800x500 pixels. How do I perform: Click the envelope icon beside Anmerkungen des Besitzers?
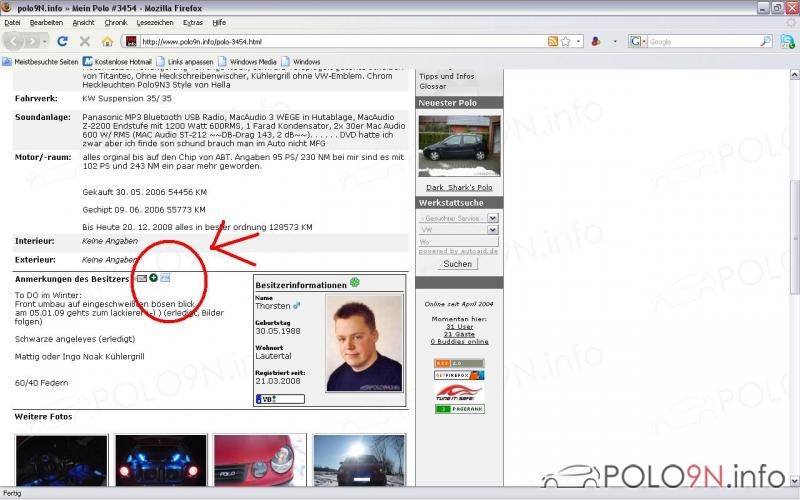141,278
